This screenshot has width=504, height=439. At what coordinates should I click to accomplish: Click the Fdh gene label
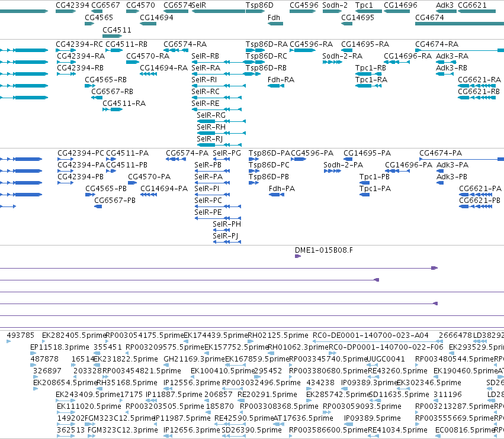click(274, 18)
